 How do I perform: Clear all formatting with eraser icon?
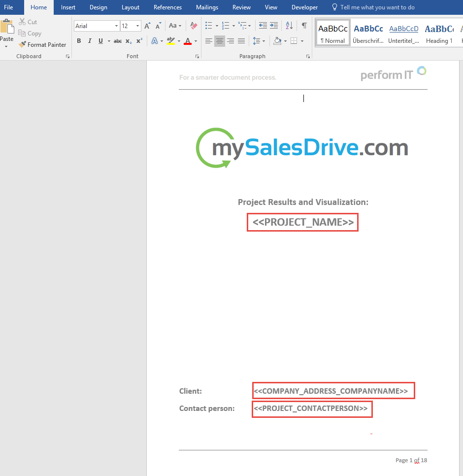tap(194, 26)
